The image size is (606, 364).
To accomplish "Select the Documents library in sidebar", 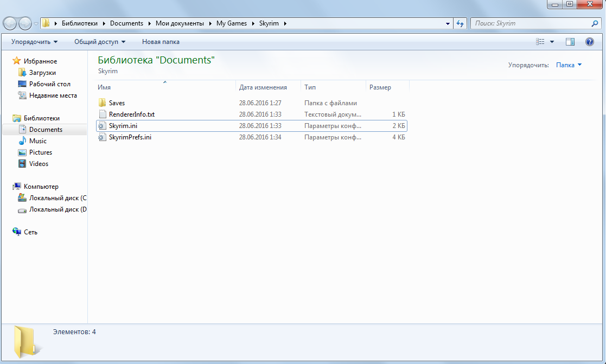I will pyautogui.click(x=45, y=130).
